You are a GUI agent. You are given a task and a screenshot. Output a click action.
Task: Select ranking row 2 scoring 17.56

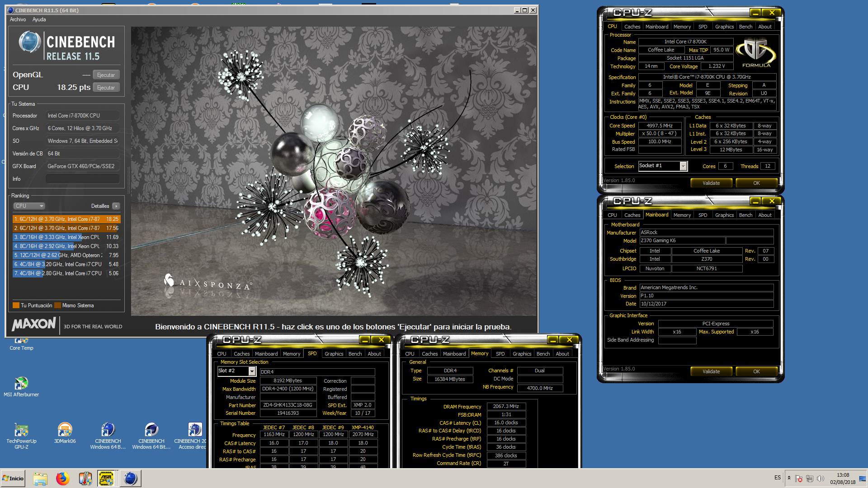pos(66,228)
